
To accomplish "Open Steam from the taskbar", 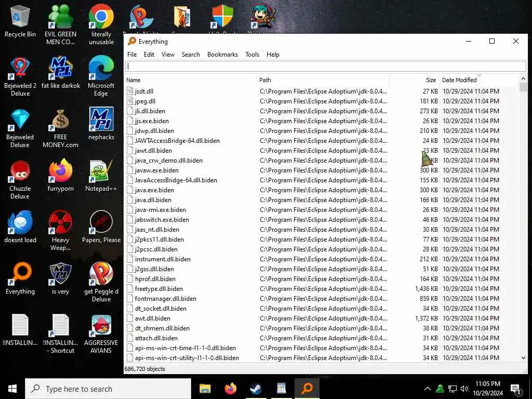I will point(256,389).
